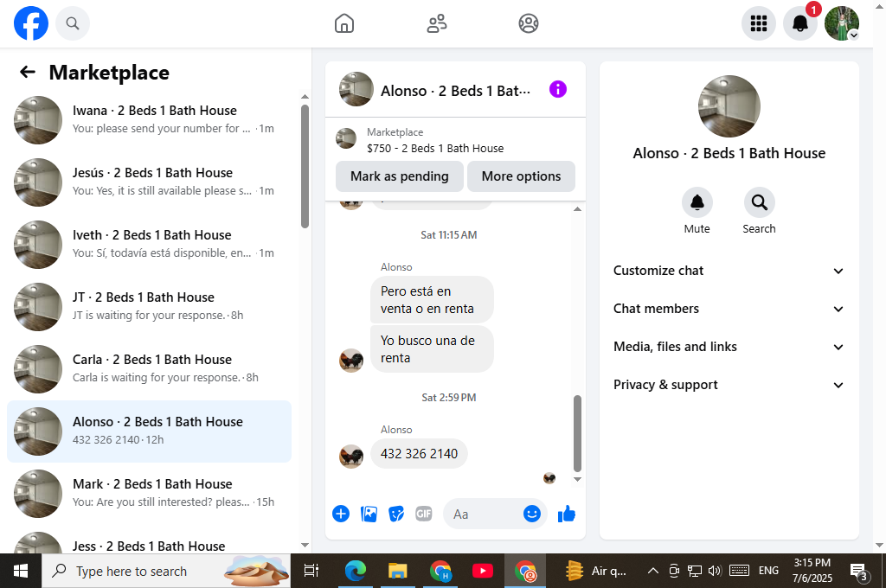Open Jesús's conversation

[149, 182]
